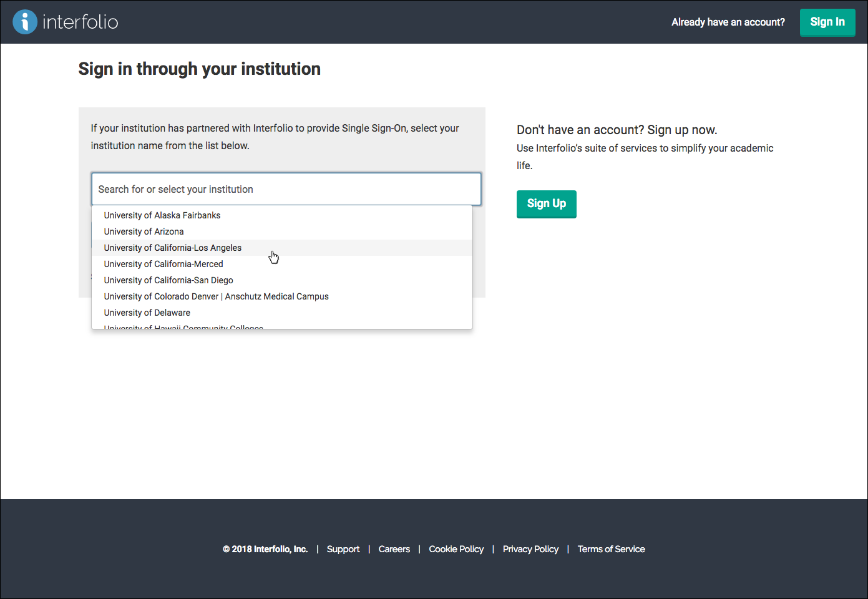This screenshot has height=599, width=868.
Task: Open the Privacy Policy link
Action: (x=530, y=549)
